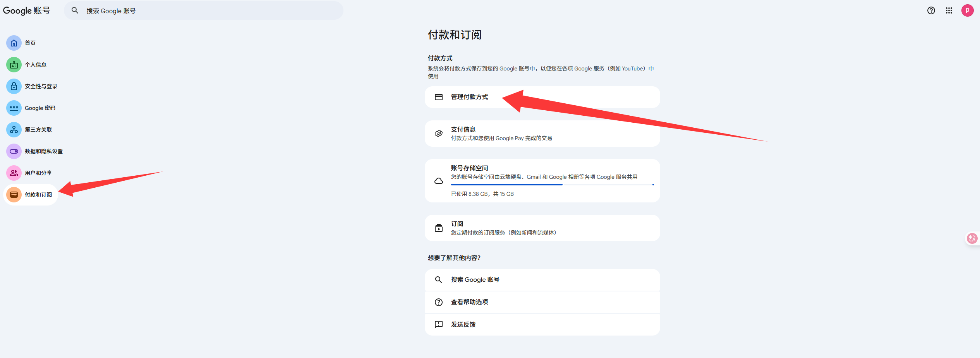Go to 安全性与登录 section
The width and height of the screenshot is (980, 358).
click(x=41, y=86)
